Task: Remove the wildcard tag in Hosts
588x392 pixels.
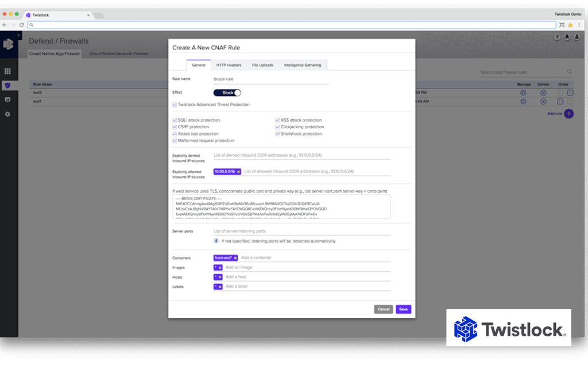Action: [220, 277]
